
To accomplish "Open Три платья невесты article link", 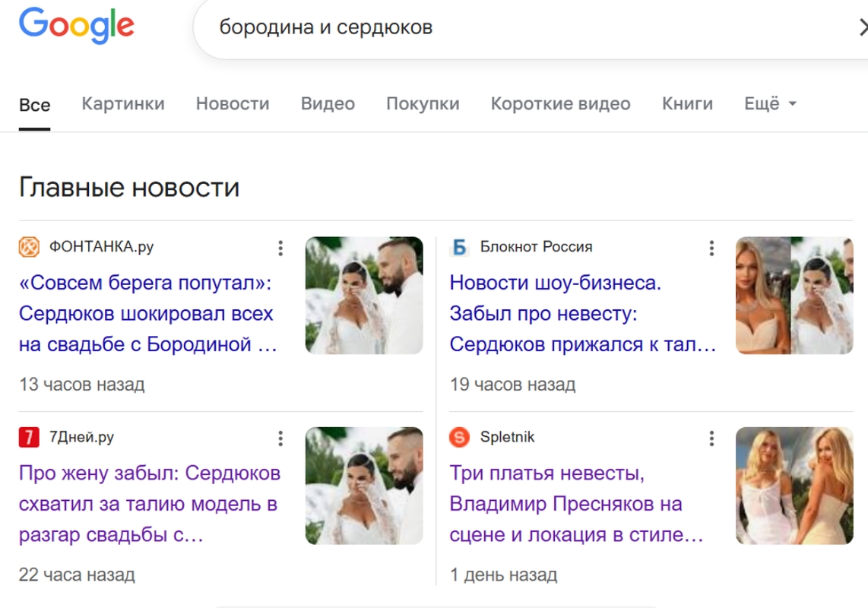I will (x=576, y=503).
